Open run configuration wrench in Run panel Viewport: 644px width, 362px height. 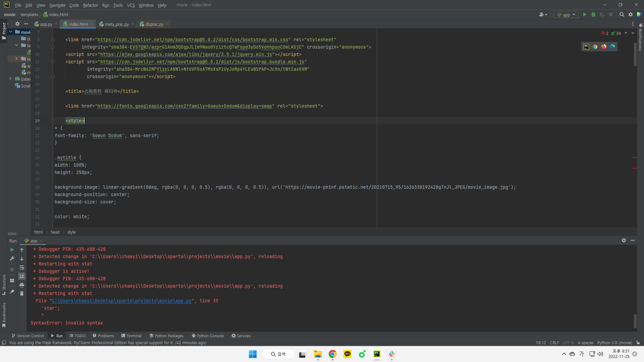12,258
